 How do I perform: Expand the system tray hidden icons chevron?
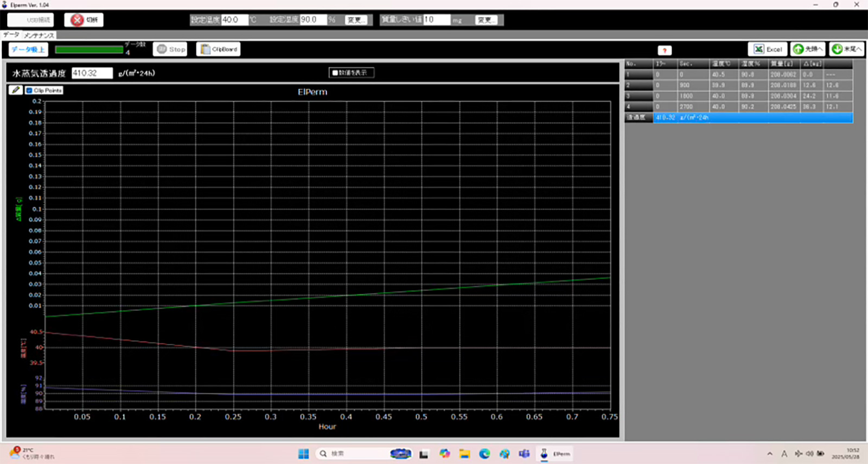point(770,454)
